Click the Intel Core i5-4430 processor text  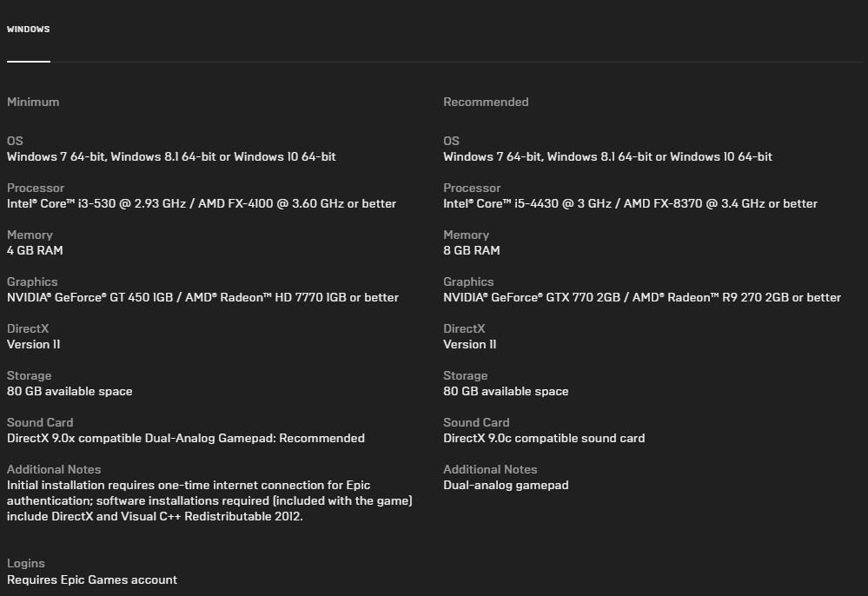(x=630, y=203)
